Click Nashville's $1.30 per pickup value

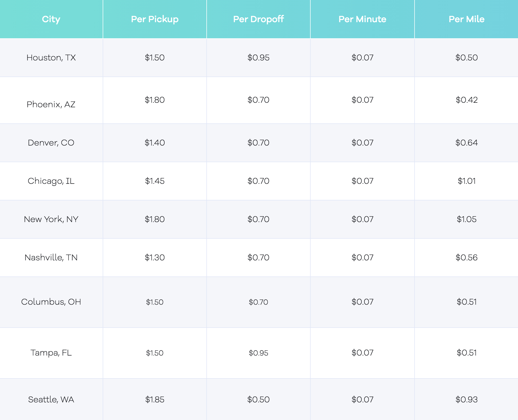tap(155, 258)
